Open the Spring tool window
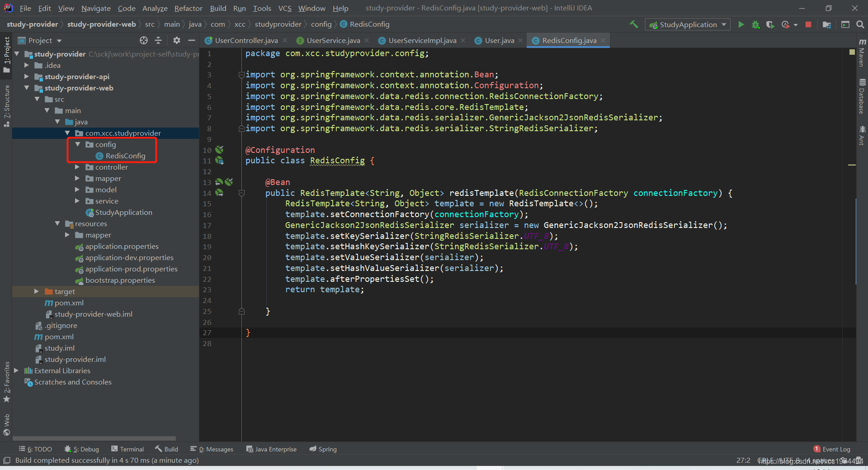Viewport: 868px width, 470px height. click(x=323, y=449)
